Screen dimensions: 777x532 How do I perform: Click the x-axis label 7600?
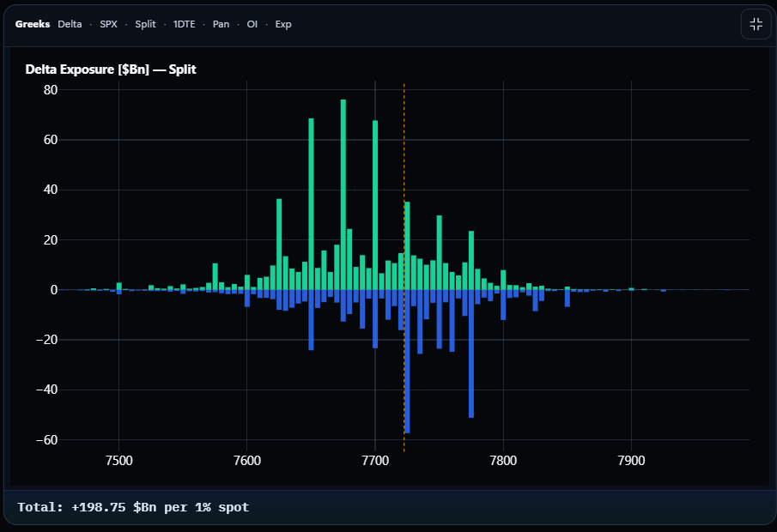pyautogui.click(x=246, y=461)
